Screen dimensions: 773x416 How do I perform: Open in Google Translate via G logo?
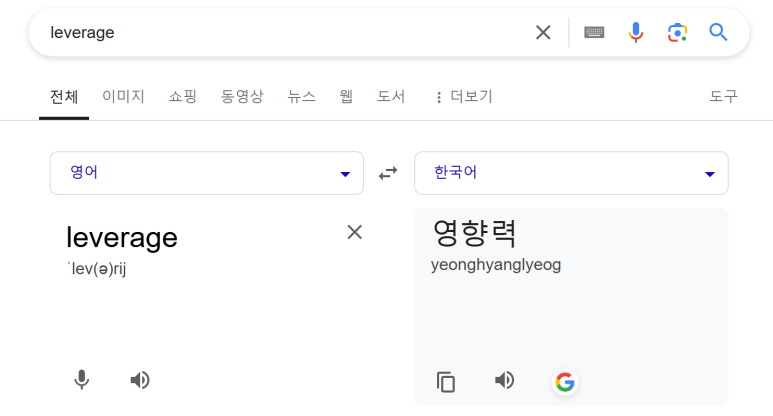565,382
